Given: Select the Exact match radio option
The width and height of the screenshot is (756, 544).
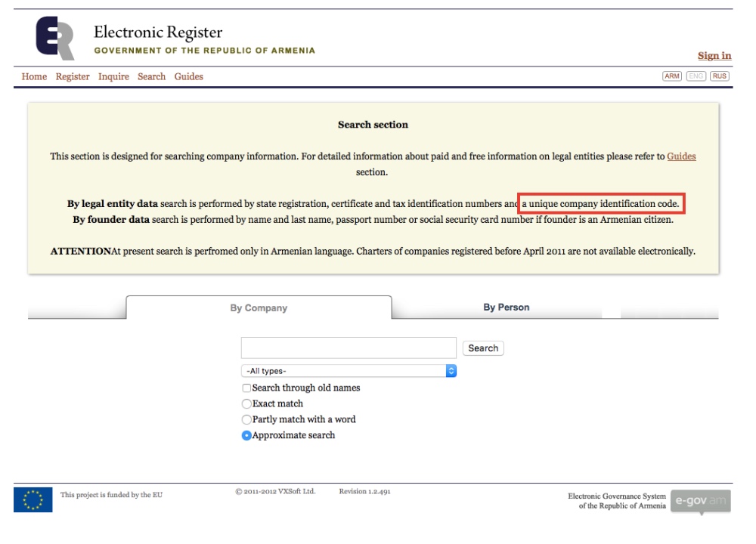Looking at the screenshot, I should click(x=246, y=403).
